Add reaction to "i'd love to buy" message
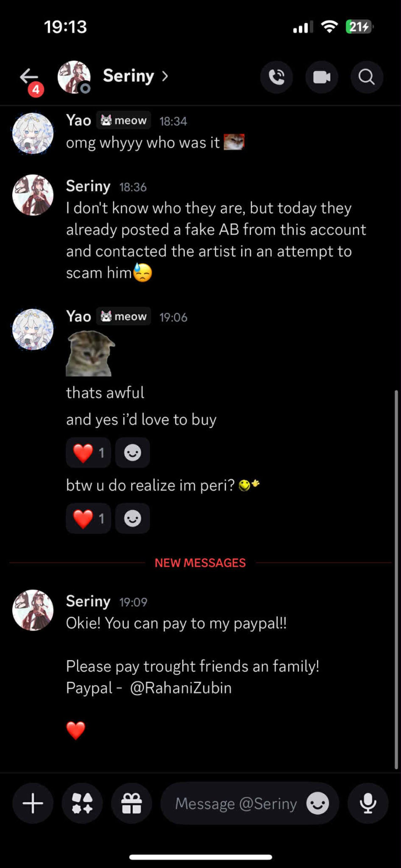This screenshot has height=868, width=401. tap(132, 453)
